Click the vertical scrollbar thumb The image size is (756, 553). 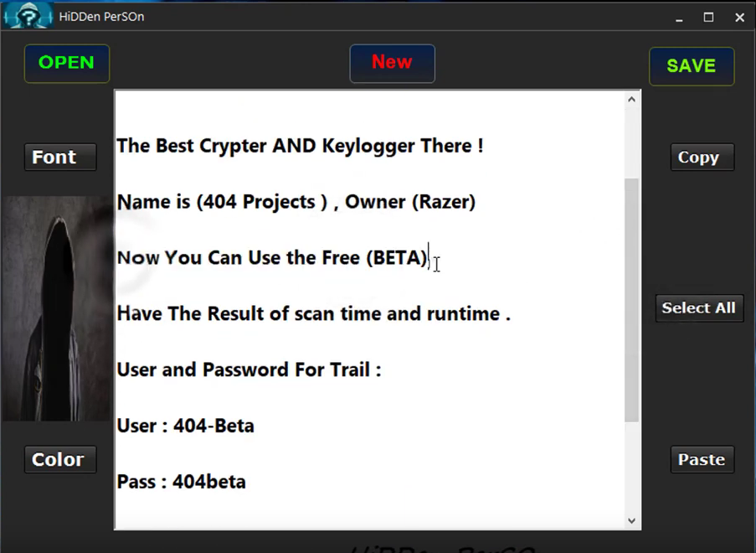631,300
